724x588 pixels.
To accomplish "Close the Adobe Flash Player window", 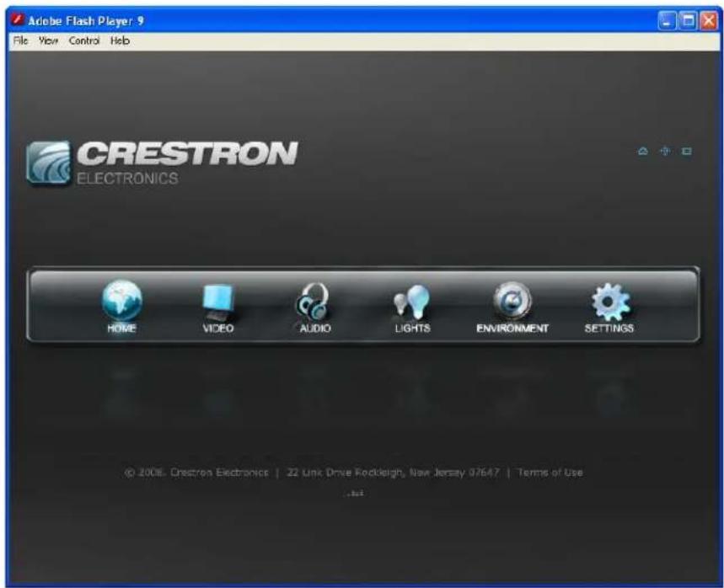I will (x=709, y=21).
